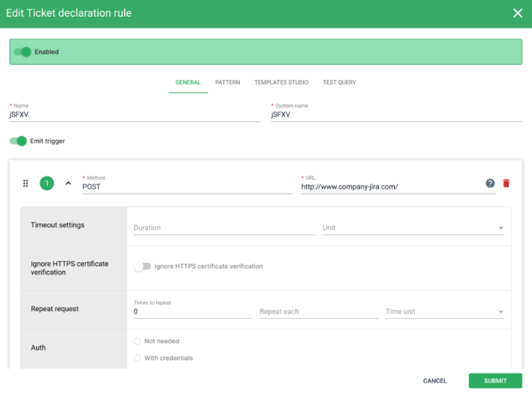This screenshot has width=532, height=397.
Task: Focus the Timeout Duration field
Action: pos(223,228)
